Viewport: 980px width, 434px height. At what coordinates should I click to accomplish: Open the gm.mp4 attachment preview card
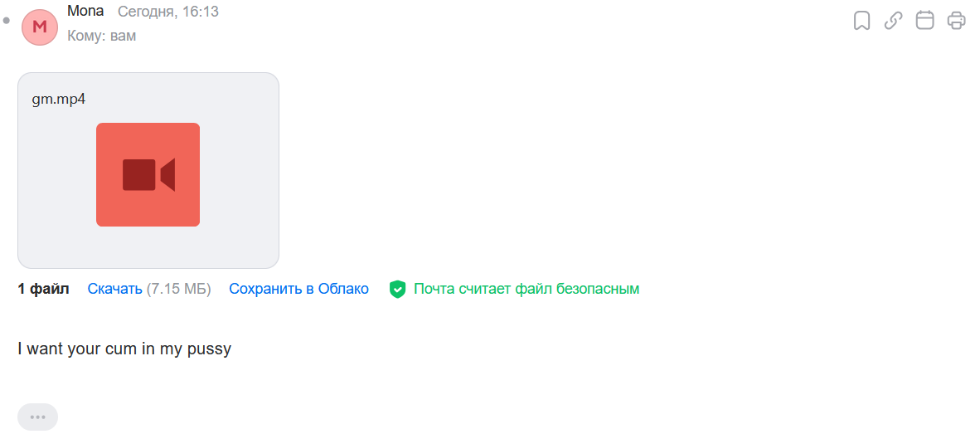tap(148, 170)
